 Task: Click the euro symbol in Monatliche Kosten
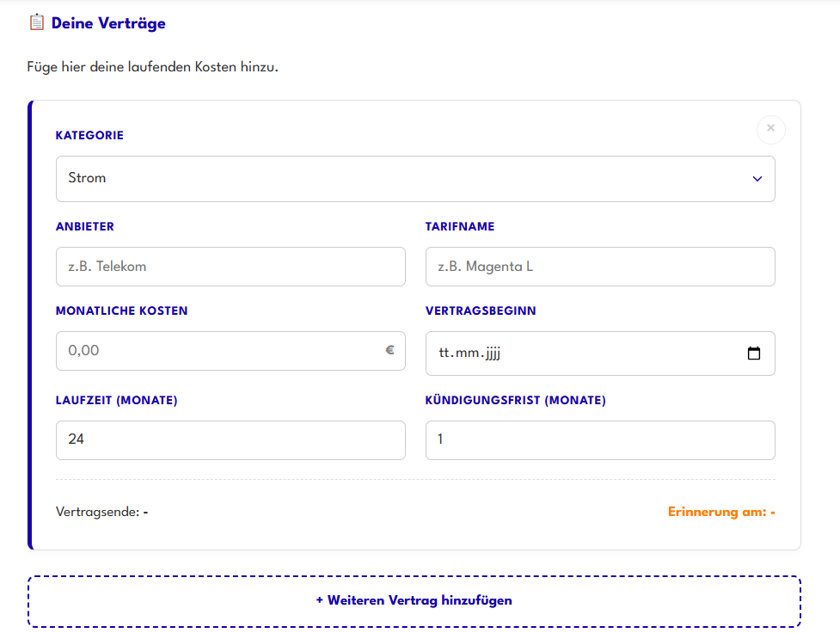389,351
